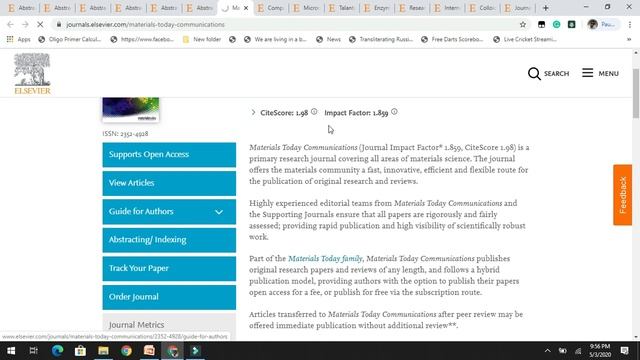Open the site search

(548, 73)
